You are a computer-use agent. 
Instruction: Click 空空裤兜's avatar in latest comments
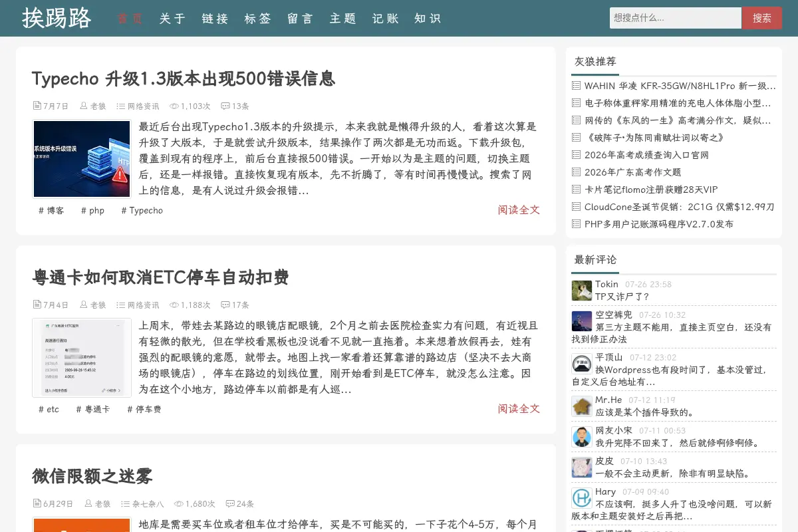coord(582,321)
